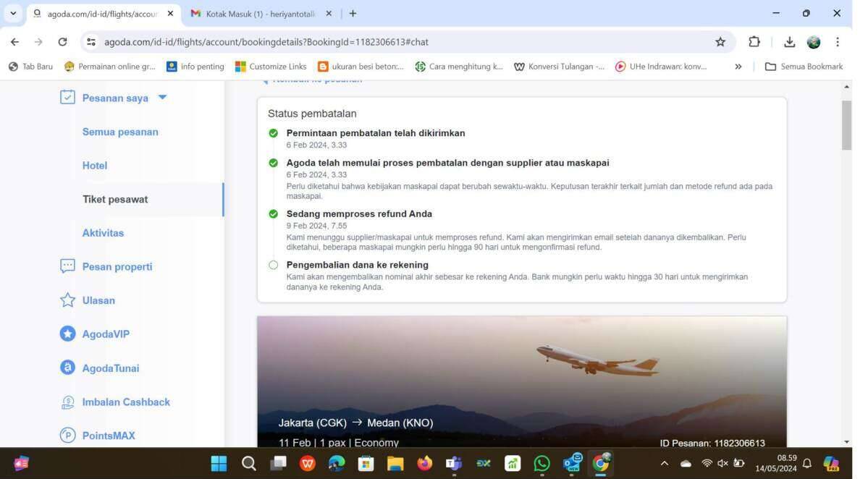Image resolution: width=868 pixels, height=479 pixels.
Task: Bookmark this page with the star icon
Action: click(x=720, y=42)
